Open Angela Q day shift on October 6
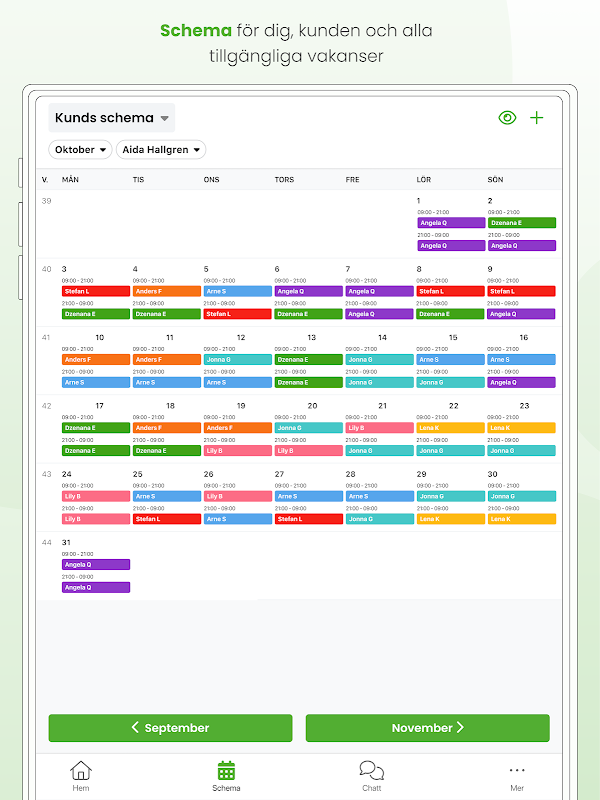This screenshot has width=600, height=800. point(309,291)
